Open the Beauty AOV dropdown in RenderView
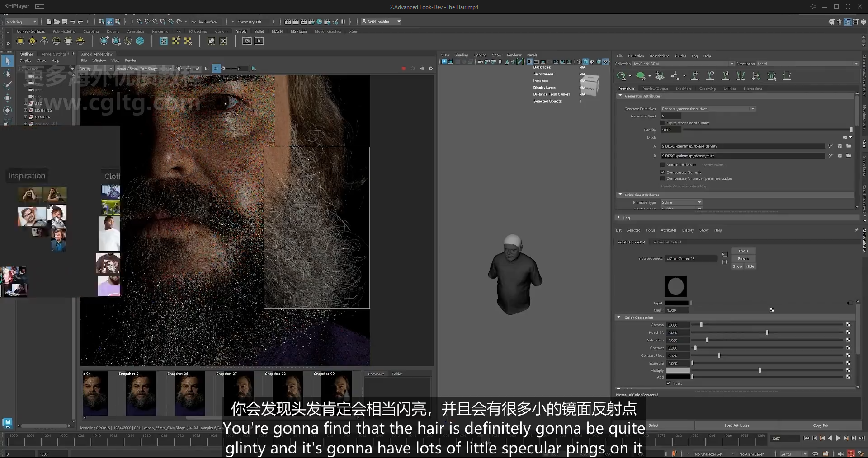 pyautogui.click(x=96, y=69)
